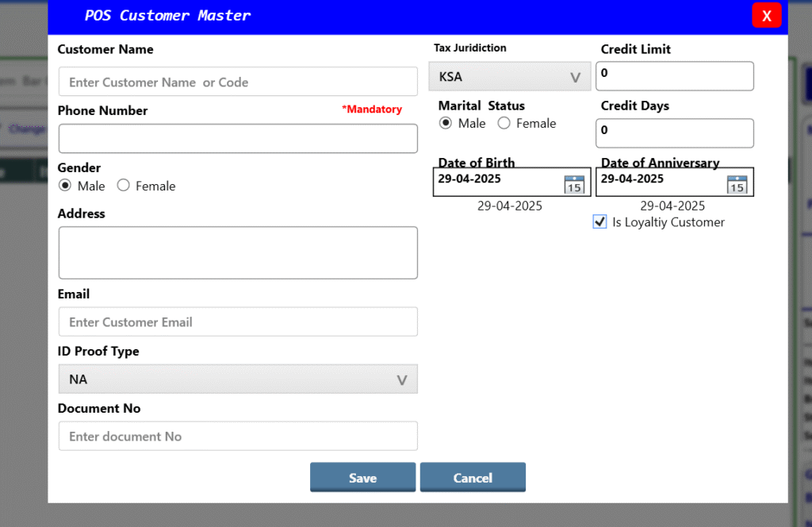Open the ID Proof Type dropdown
The height and width of the screenshot is (527, 812).
238,379
